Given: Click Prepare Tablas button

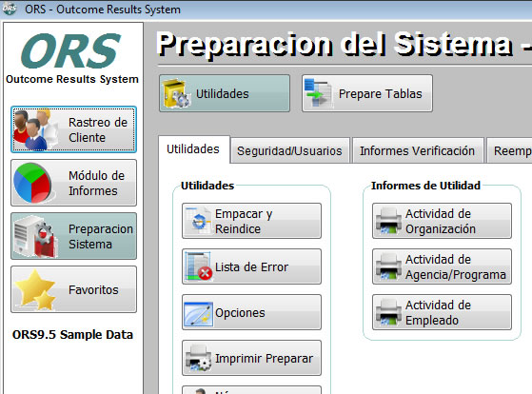Looking at the screenshot, I should pos(367,93).
